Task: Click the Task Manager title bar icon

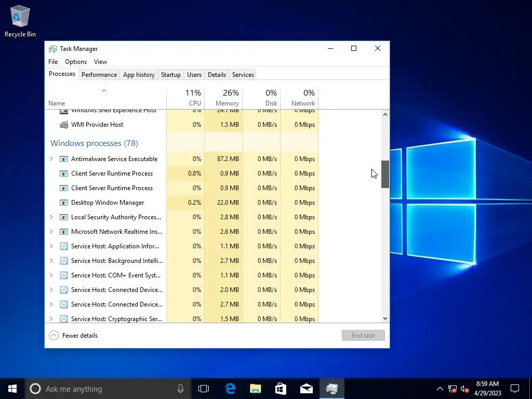Action: (52, 49)
